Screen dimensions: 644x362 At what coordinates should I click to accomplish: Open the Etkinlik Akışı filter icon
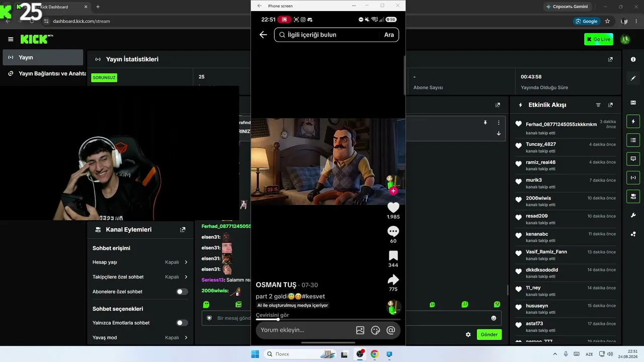[598, 105]
